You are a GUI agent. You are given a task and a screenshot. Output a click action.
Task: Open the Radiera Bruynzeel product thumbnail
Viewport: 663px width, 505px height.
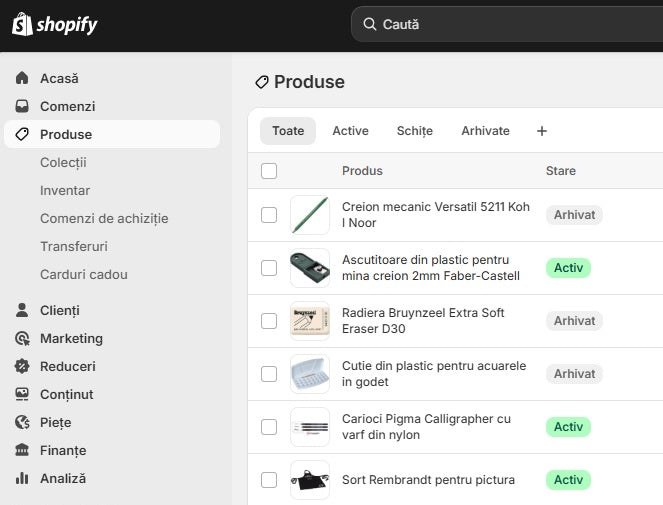310,321
